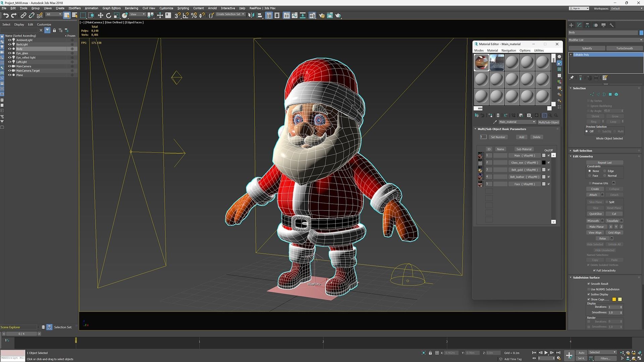Viewport: 644px width, 362px height.
Task: Collapse Multi/Sub-Object Basic Parameters rollout
Action: (x=501, y=129)
